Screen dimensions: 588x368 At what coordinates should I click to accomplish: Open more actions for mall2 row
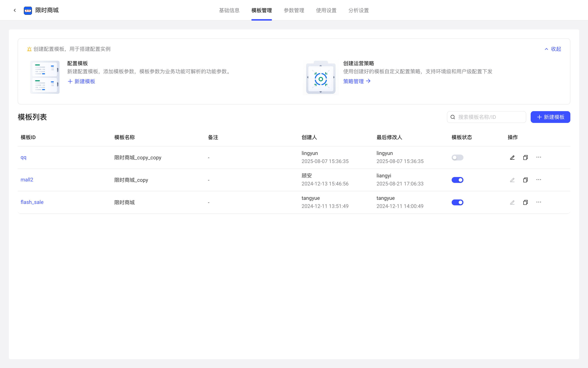(539, 180)
